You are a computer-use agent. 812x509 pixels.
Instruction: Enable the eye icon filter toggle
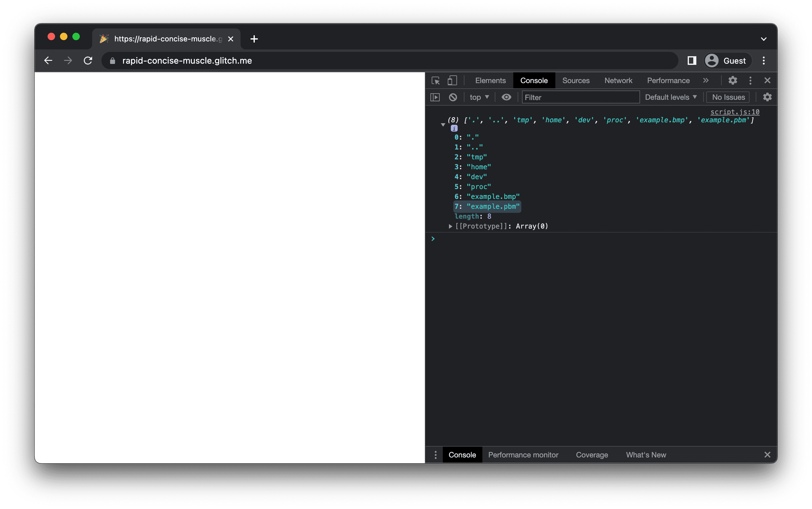(x=507, y=97)
